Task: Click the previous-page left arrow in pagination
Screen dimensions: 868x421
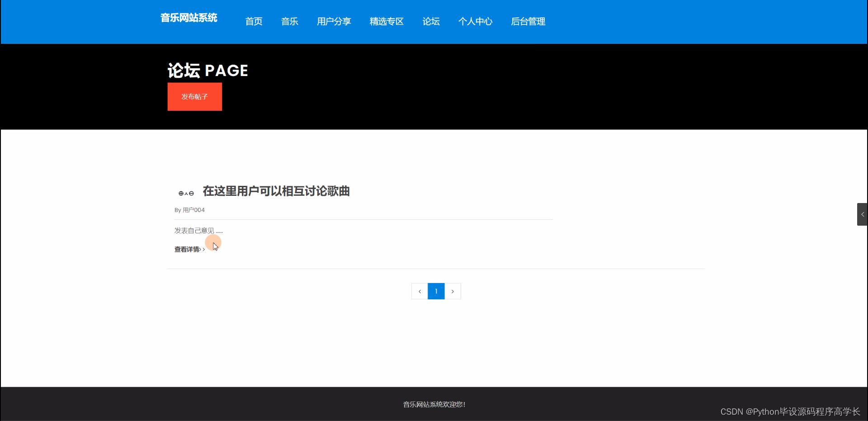Action: [419, 291]
